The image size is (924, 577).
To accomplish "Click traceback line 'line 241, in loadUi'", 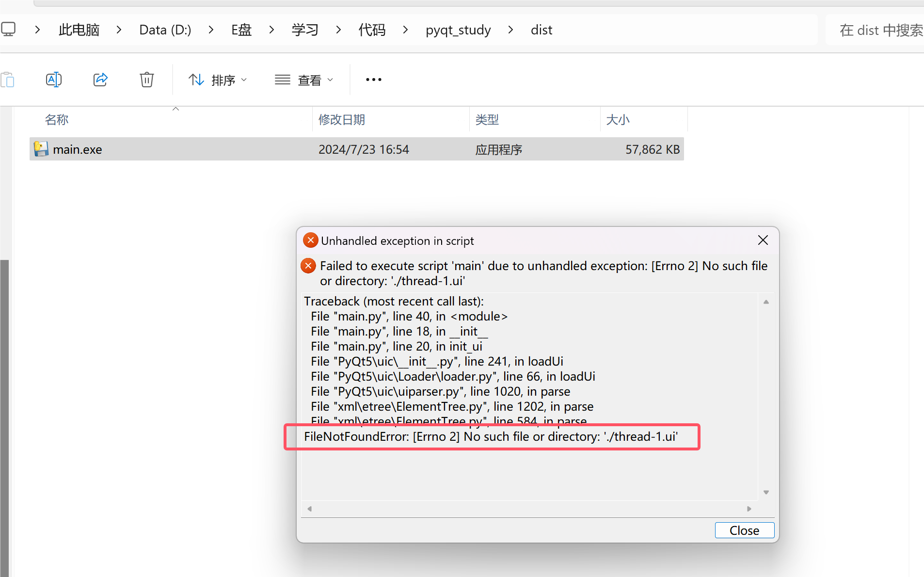I will [437, 361].
